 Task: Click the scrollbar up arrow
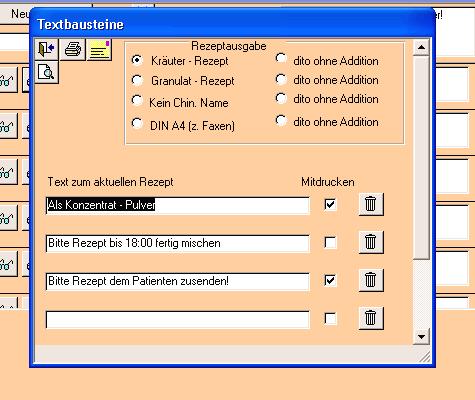tap(421, 47)
